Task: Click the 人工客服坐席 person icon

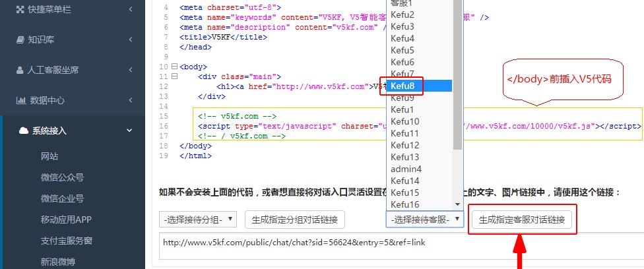Action: 20,71
